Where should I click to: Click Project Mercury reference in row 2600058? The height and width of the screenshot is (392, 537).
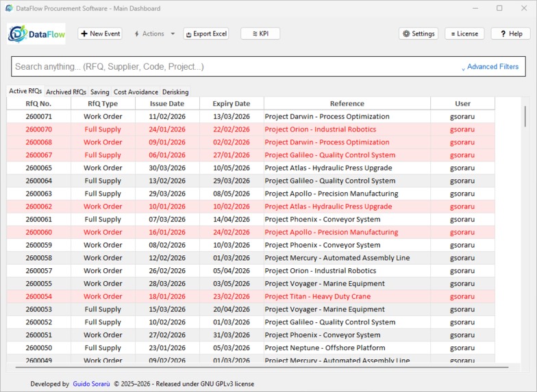tap(337, 258)
